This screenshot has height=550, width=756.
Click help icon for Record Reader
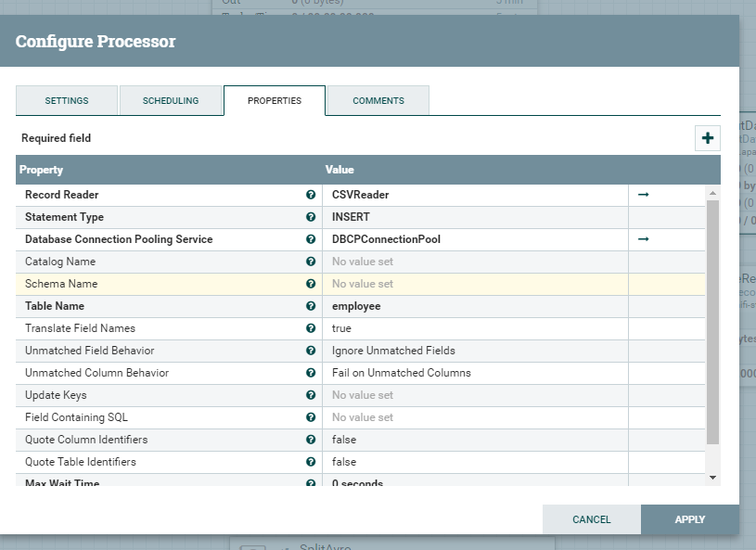[311, 195]
